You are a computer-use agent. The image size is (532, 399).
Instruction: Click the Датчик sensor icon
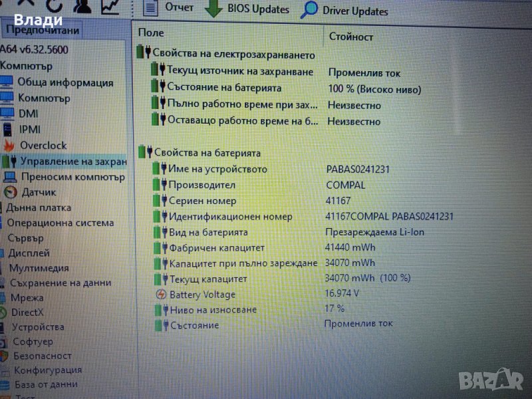pyautogui.click(x=10, y=192)
